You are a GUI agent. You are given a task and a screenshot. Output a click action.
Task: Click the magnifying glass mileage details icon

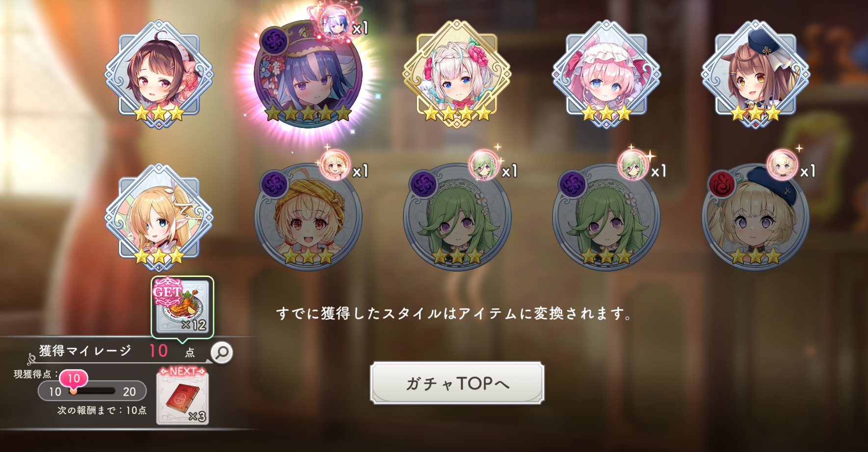(x=222, y=352)
